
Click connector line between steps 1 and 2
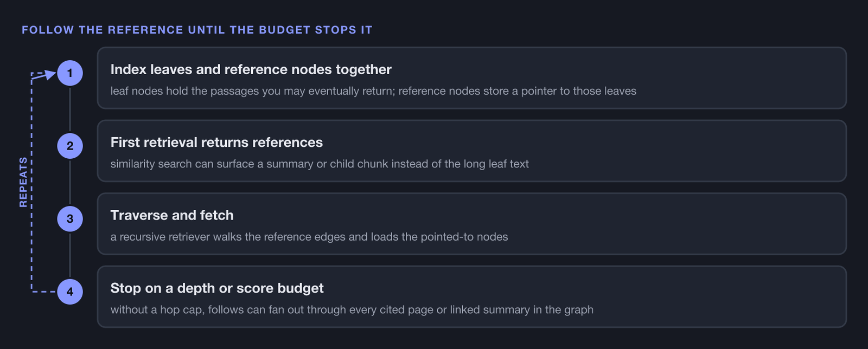[x=70, y=109]
